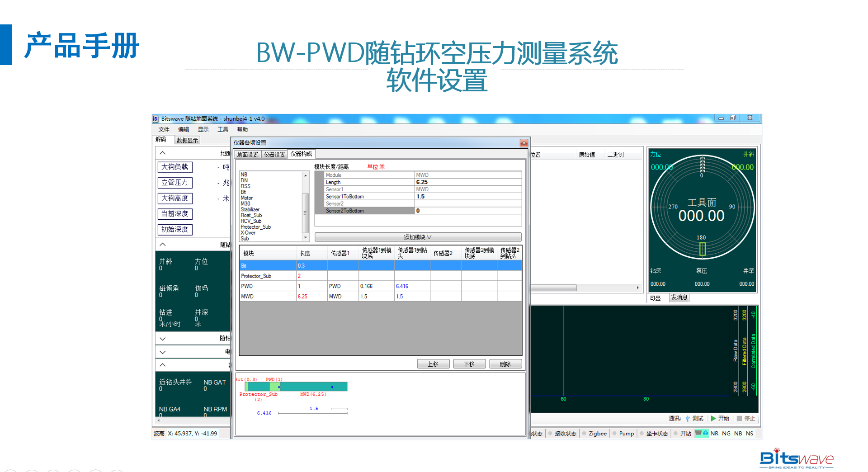Click the 二进制 column header

click(615, 155)
